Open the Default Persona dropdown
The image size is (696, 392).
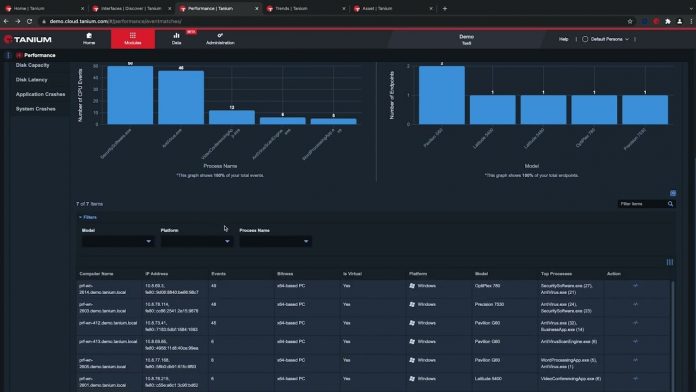click(605, 39)
